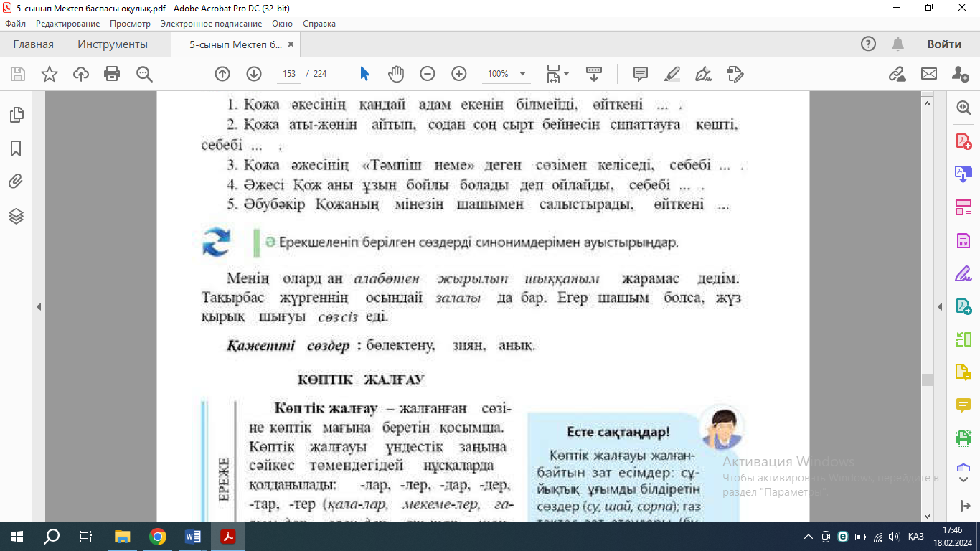Screen dimensions: 980x551
Task: Activate the Hand pan tool
Action: pos(396,74)
